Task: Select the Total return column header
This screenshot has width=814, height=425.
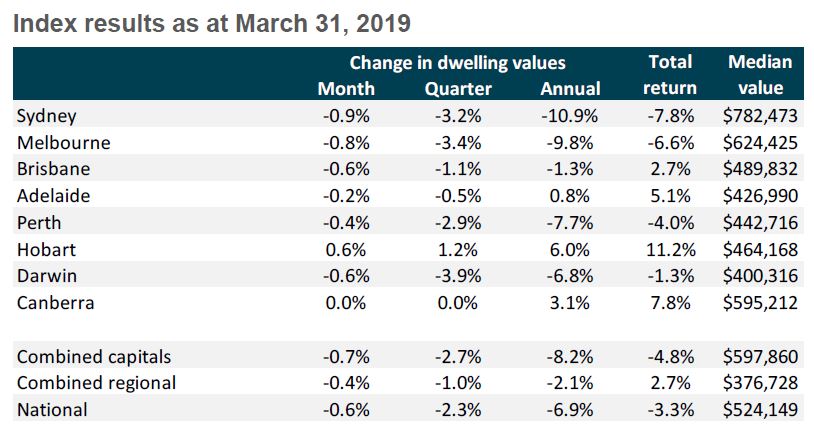Action: pos(671,75)
